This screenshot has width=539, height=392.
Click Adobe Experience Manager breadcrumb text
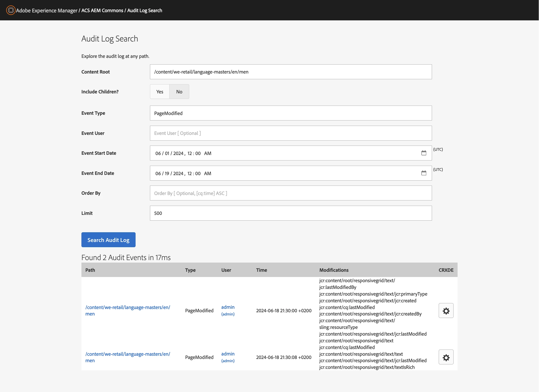pos(47,10)
